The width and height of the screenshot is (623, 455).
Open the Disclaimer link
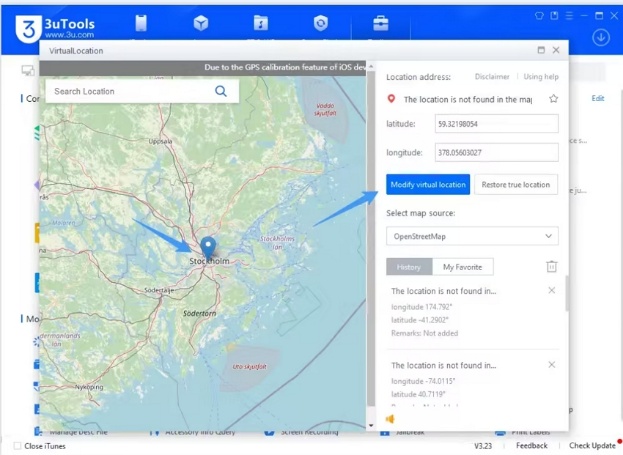point(492,77)
